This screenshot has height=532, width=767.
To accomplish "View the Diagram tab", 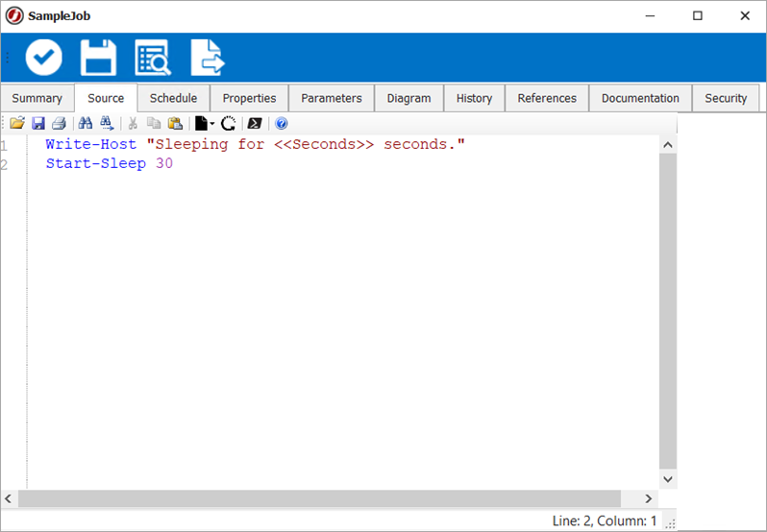I will pyautogui.click(x=408, y=98).
